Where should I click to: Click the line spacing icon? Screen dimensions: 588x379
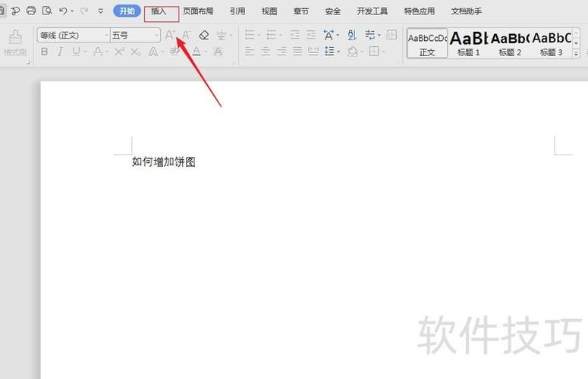[329, 52]
